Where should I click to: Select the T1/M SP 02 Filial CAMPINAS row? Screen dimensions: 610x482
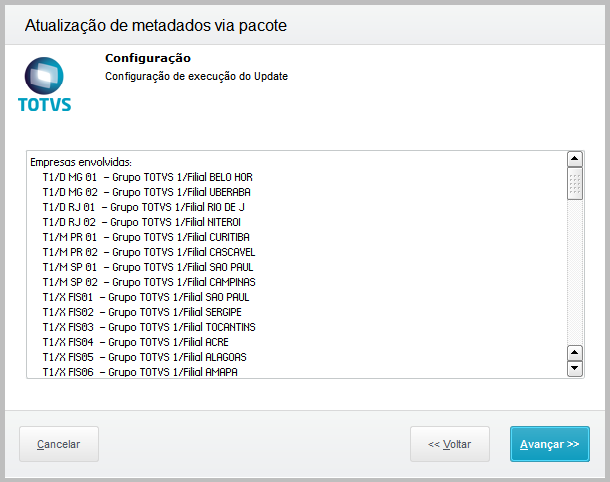[x=148, y=282]
